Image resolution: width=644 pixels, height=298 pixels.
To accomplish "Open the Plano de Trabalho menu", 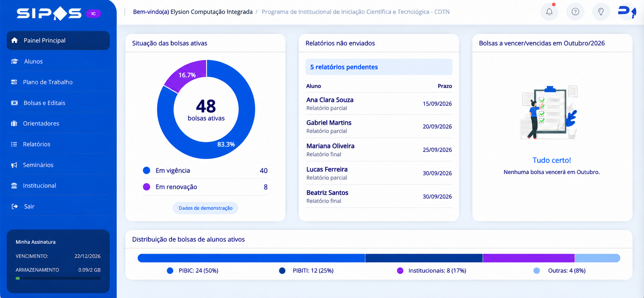I will pos(58,82).
